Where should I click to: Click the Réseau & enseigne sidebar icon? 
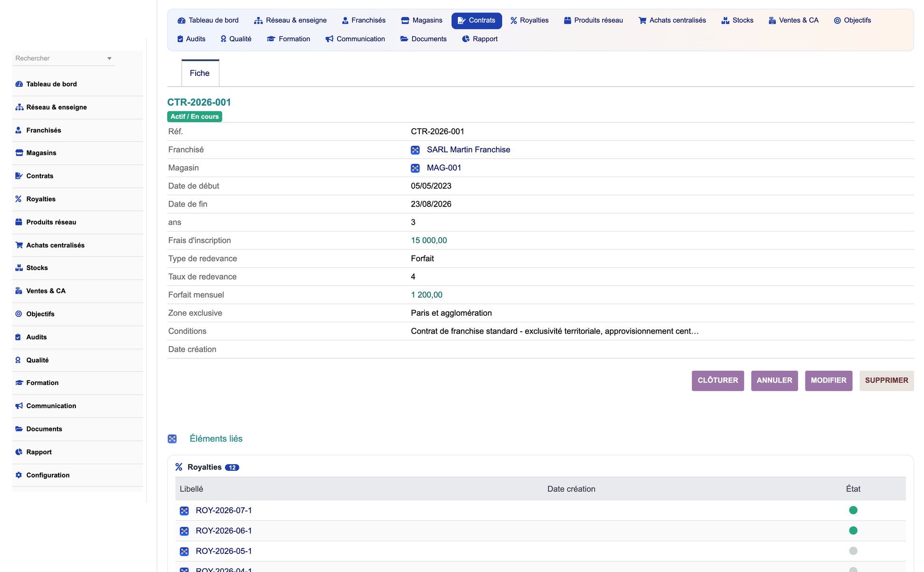(19, 107)
